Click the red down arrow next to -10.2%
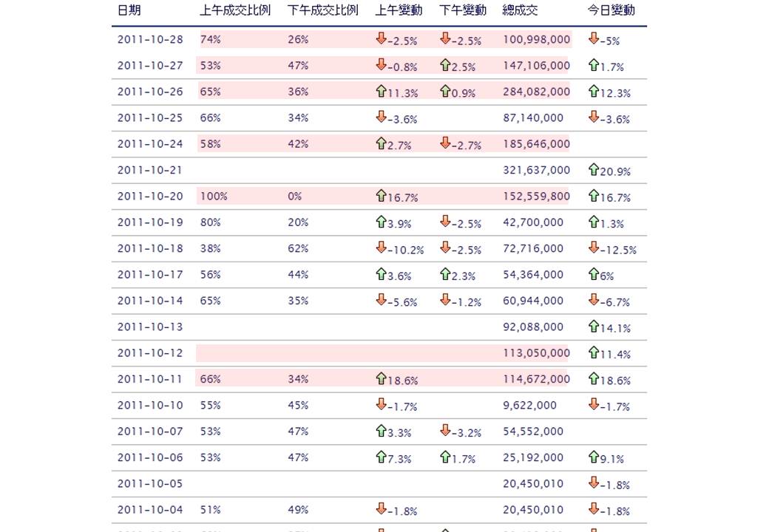Image resolution: width=769 pixels, height=532 pixels. click(381, 247)
